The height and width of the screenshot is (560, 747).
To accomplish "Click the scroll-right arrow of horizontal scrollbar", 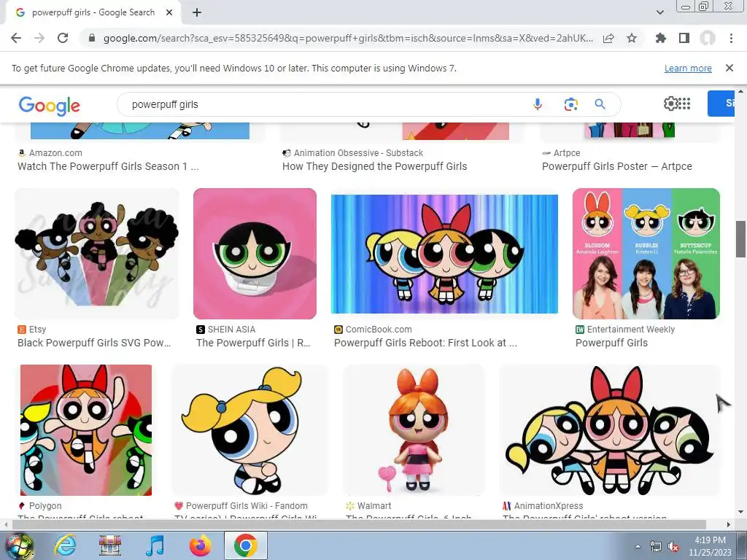I will pyautogui.click(x=729, y=525).
